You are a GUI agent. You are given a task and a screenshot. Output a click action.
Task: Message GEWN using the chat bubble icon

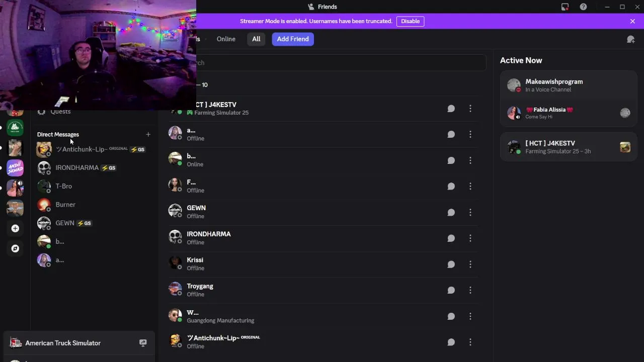coord(451,212)
